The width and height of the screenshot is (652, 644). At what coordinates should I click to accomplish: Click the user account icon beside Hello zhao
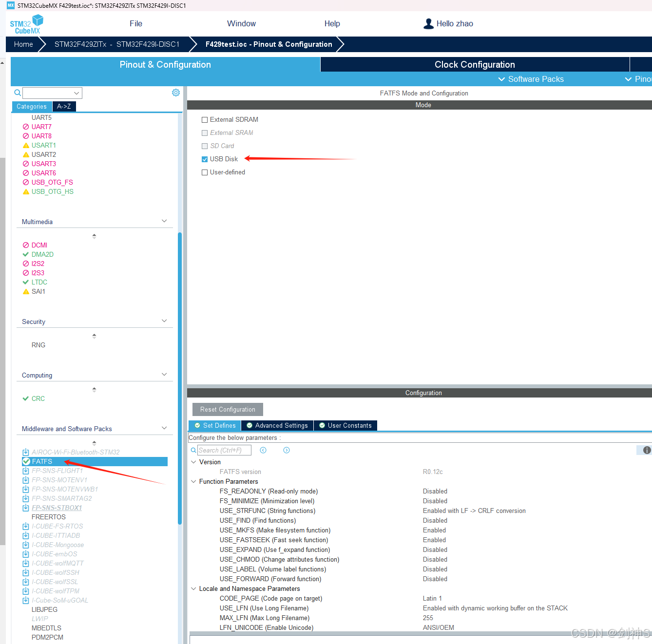point(429,23)
